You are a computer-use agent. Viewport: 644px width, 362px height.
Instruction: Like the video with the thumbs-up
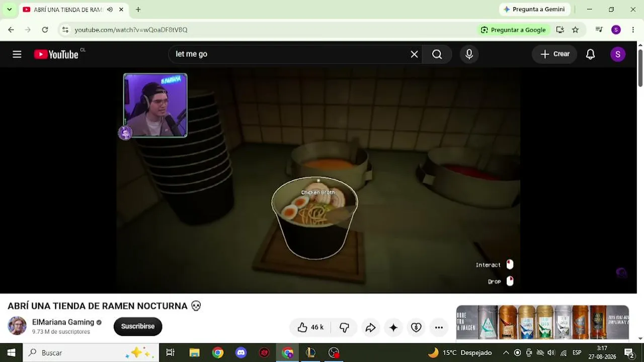[310, 327]
